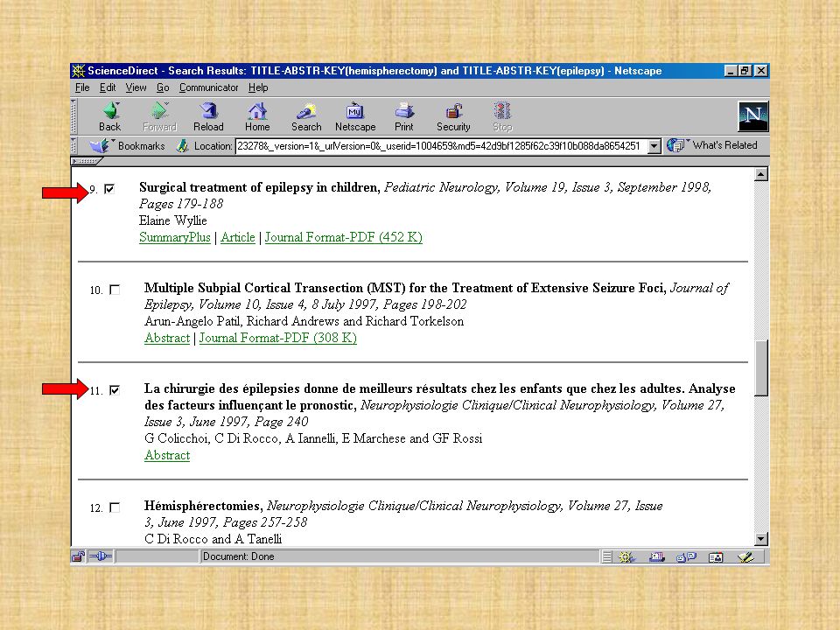Click the component bar grip handle
840x630 pixels.
pyautogui.click(x=606, y=557)
